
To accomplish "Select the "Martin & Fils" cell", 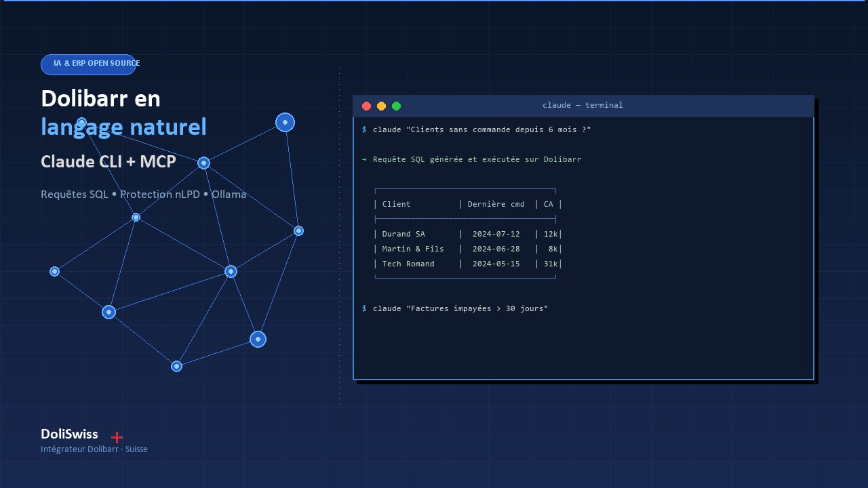I will (413, 249).
